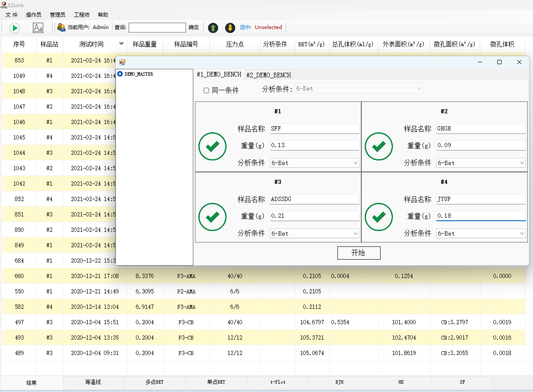Screen dimensions: 533x392
Task: Toggle the green checkmark for station #4
Action: [379, 217]
